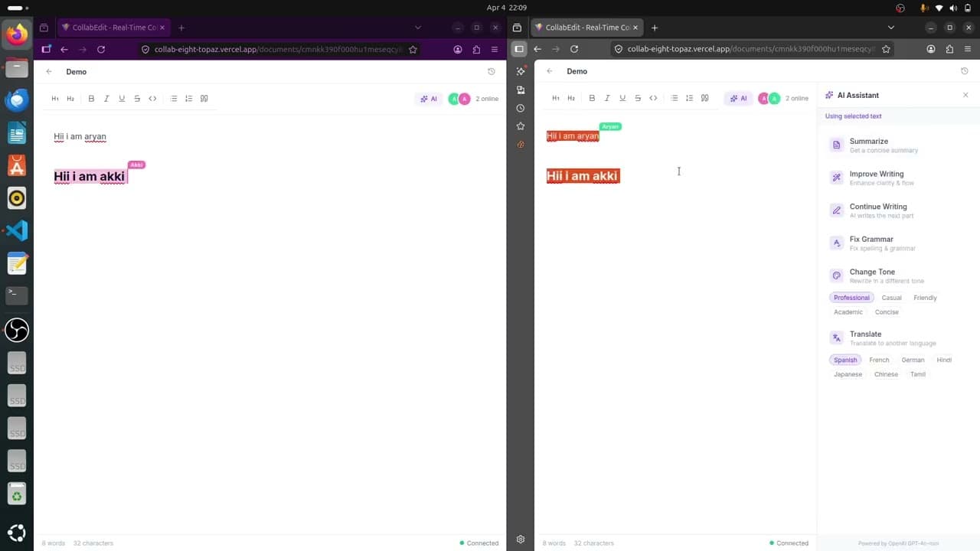This screenshot has height=551, width=980.
Task: Select the Concise tone chip
Action: [887, 312]
